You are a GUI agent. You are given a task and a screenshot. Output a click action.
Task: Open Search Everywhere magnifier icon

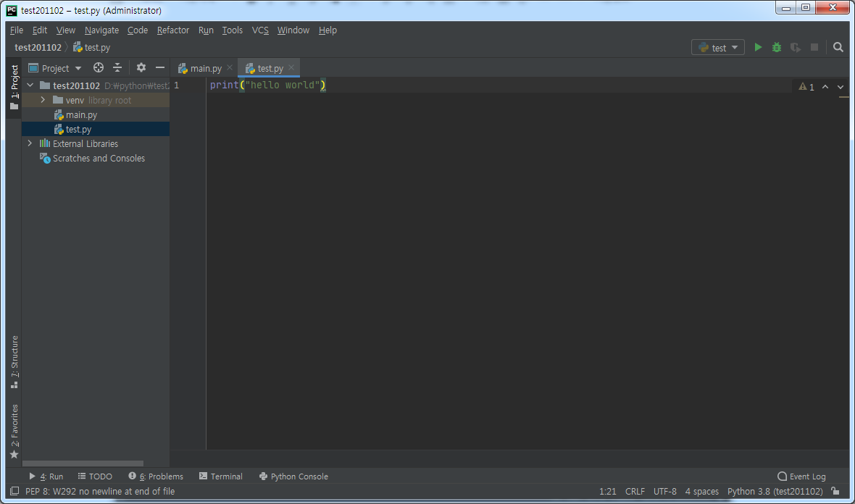coord(838,47)
